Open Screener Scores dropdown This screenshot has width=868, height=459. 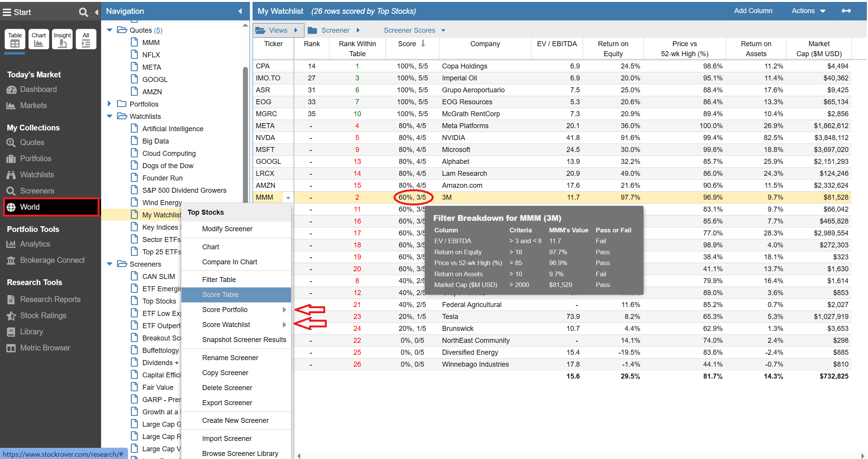[414, 30]
